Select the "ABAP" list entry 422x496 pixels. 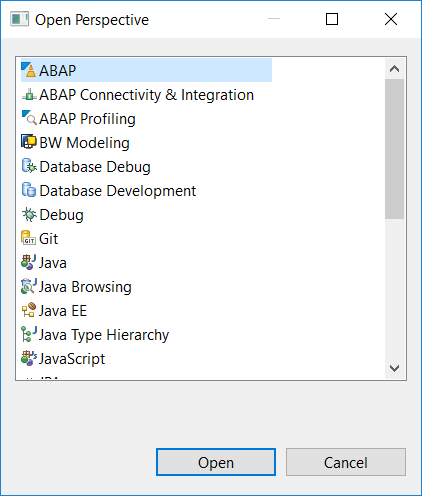pos(146,70)
